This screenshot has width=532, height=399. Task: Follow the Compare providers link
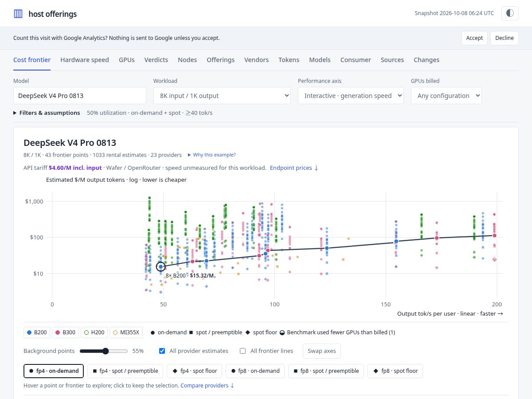tap(207, 386)
